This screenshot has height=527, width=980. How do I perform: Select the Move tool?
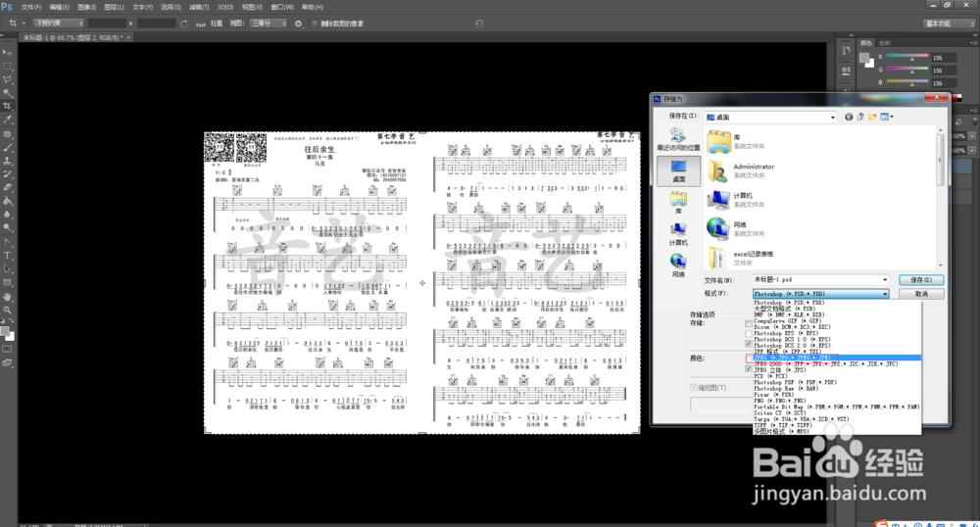[8, 53]
